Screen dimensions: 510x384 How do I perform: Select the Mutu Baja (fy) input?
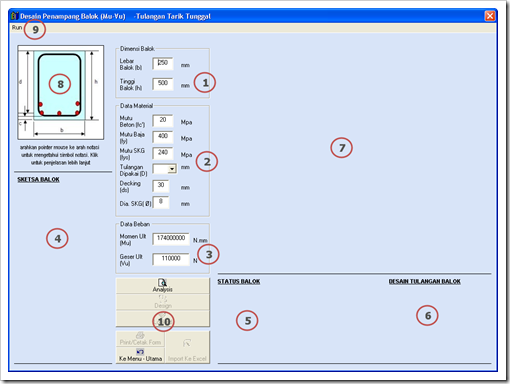click(x=163, y=137)
